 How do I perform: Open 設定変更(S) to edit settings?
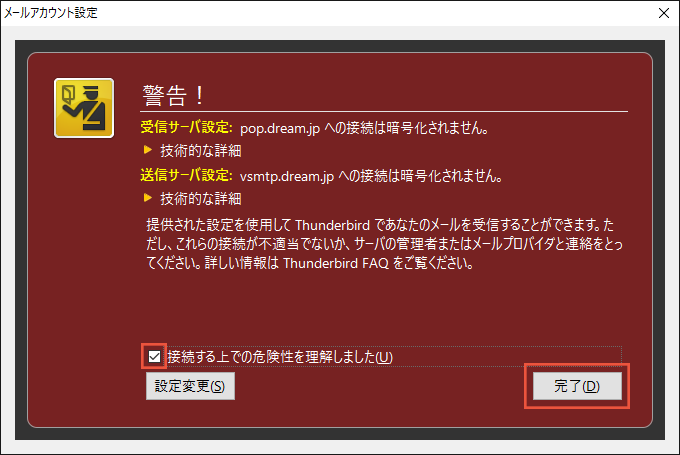point(190,386)
